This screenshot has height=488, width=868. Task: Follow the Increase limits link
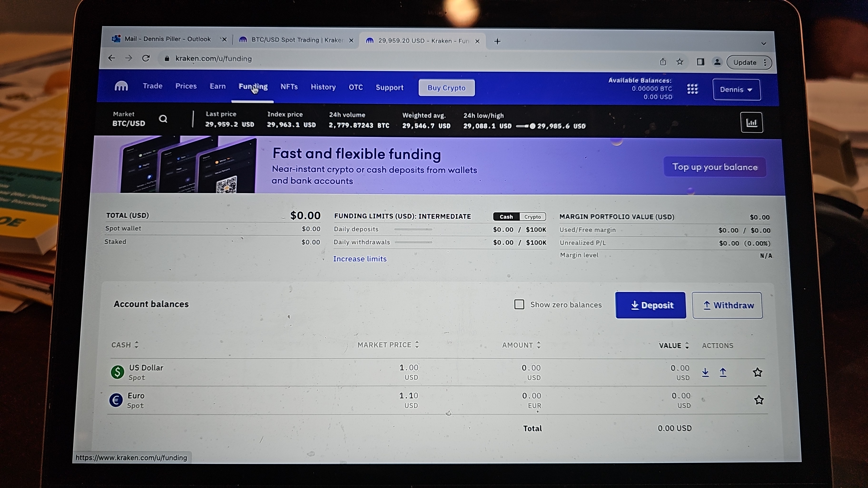[x=360, y=259]
